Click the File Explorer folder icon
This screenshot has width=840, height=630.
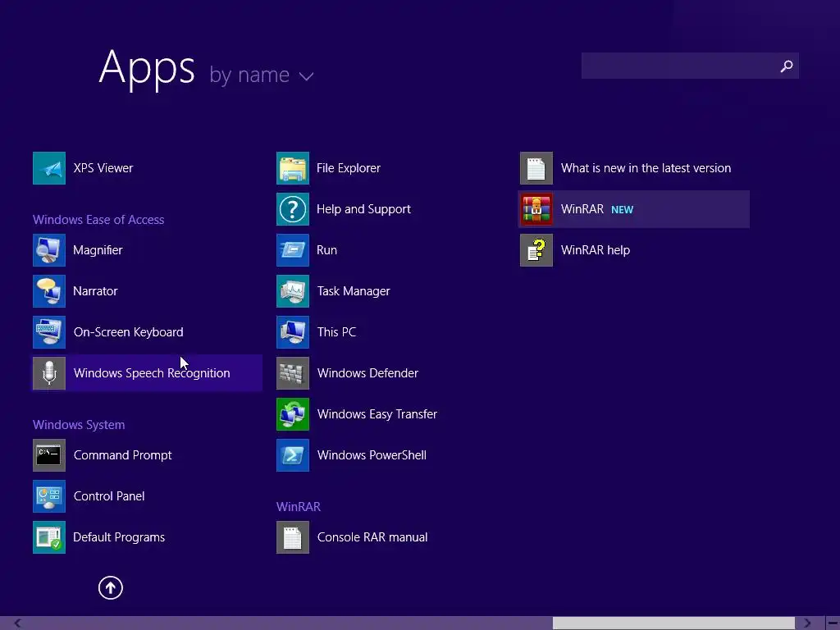click(x=293, y=168)
